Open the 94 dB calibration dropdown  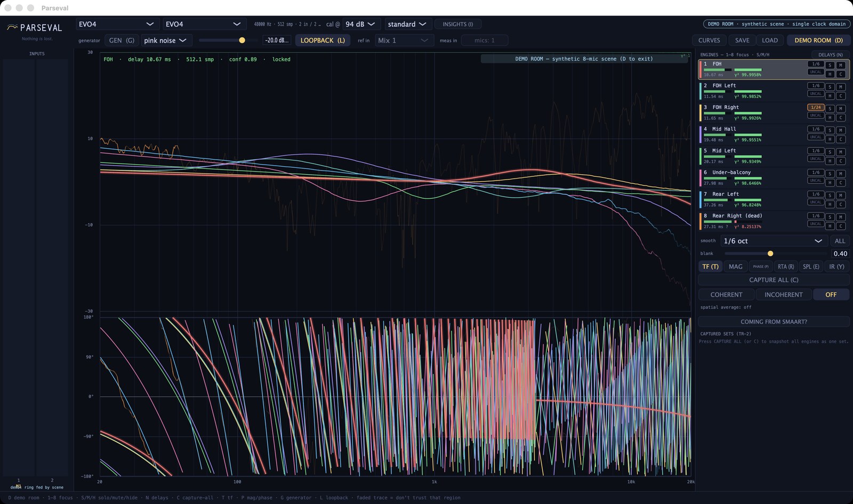(361, 24)
